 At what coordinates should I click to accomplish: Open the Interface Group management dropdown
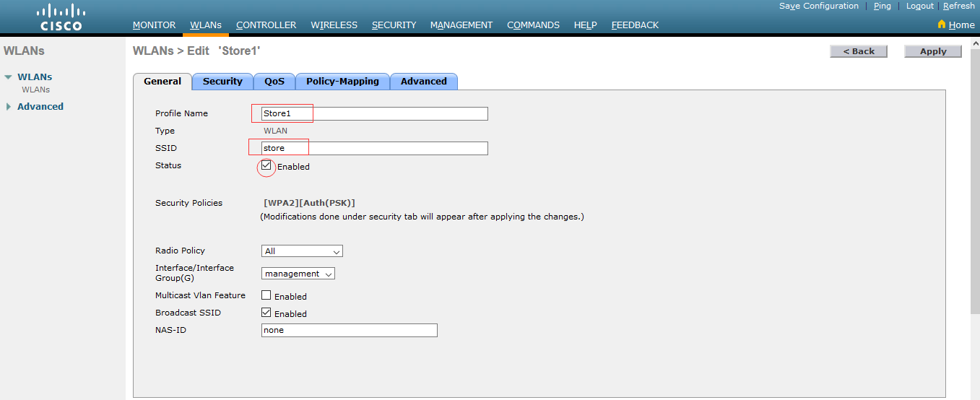tap(298, 274)
